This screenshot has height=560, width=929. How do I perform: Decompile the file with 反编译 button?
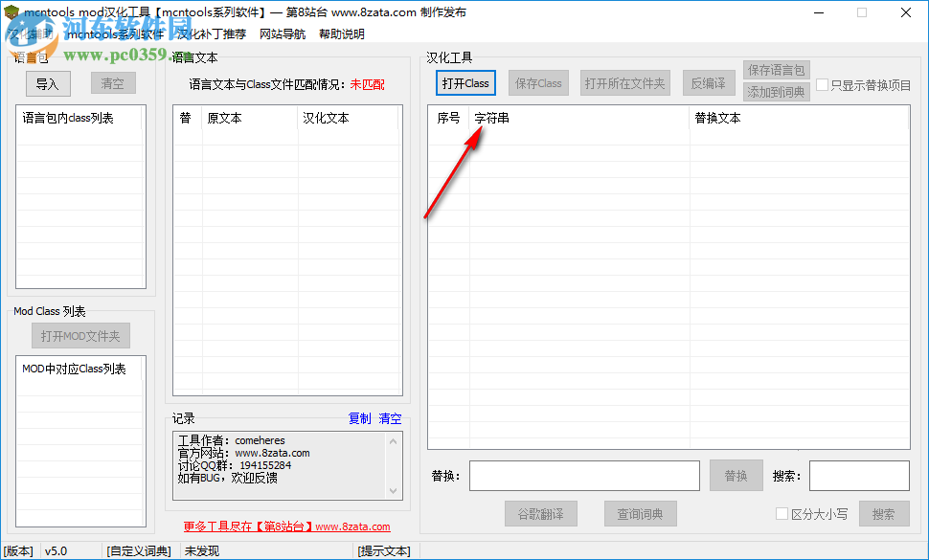[709, 83]
